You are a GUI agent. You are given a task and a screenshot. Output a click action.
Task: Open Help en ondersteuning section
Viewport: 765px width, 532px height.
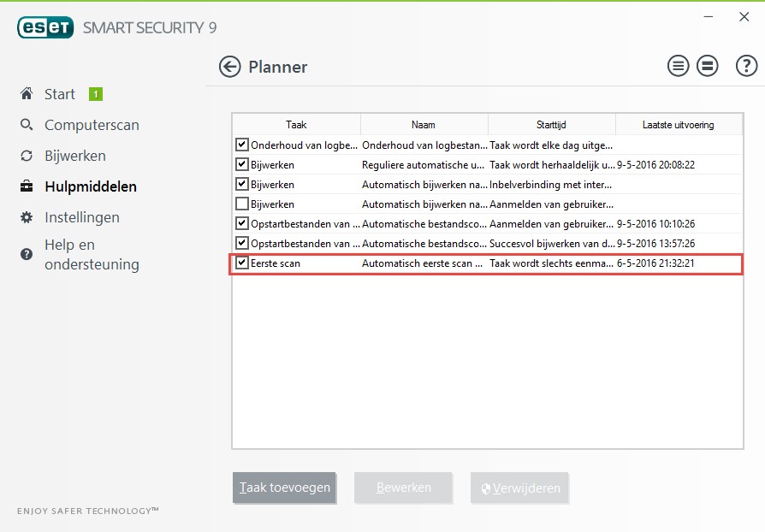pos(91,255)
